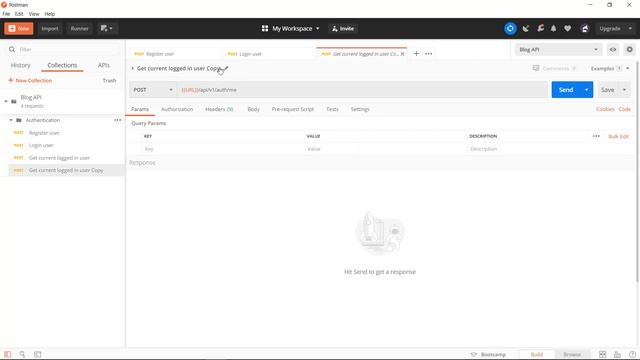The height and width of the screenshot is (360, 640).
Task: Open the Authorization tab
Action: point(177,109)
